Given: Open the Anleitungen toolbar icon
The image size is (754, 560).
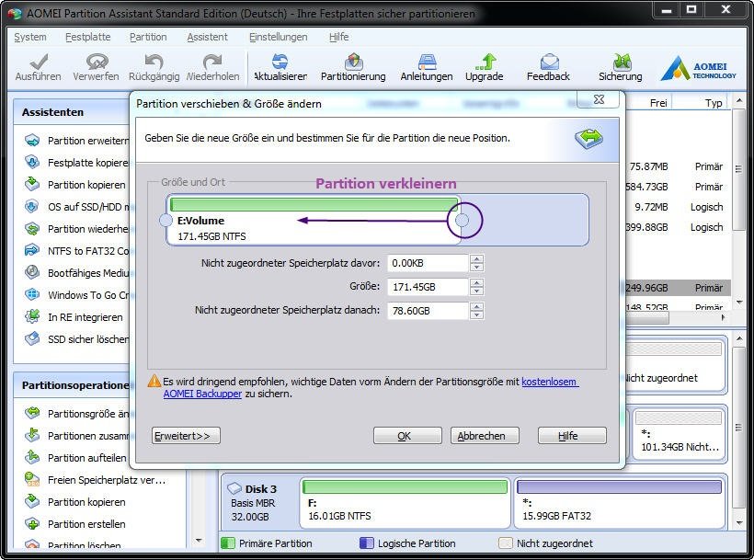Looking at the screenshot, I should 427,62.
